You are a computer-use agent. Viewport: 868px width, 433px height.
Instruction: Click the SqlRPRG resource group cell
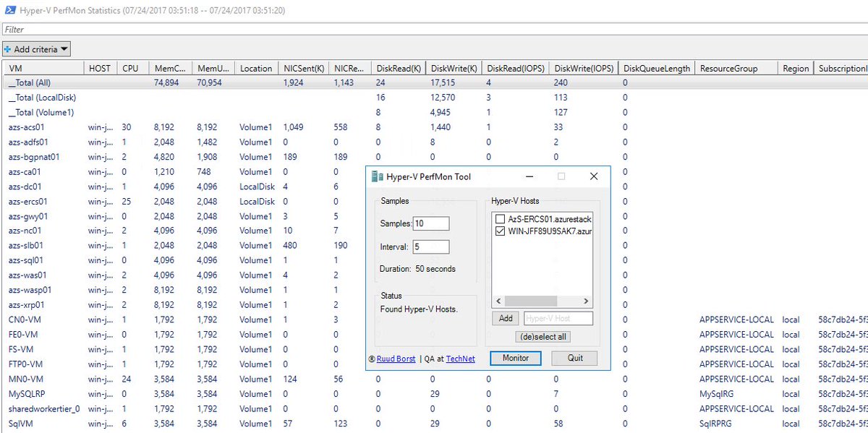click(716, 424)
